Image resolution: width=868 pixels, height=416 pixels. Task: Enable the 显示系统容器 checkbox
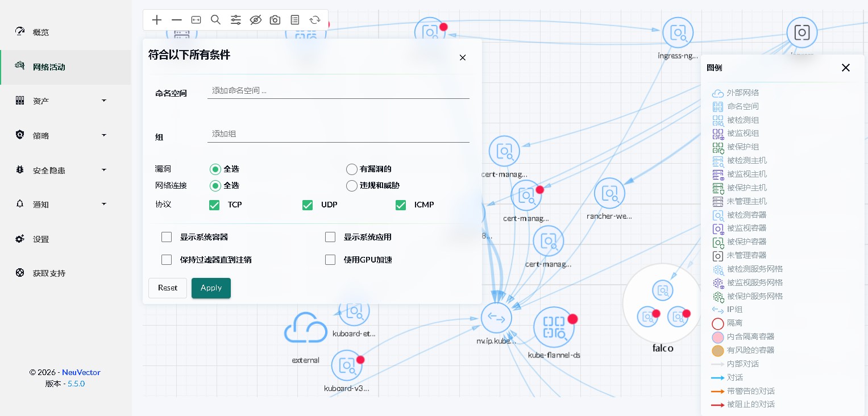[167, 237]
